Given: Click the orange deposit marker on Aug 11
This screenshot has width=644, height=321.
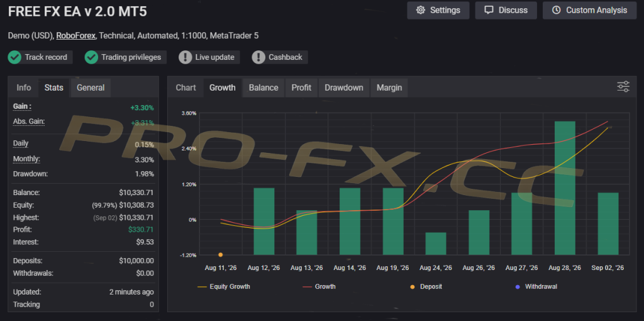Looking at the screenshot, I should [221, 255].
